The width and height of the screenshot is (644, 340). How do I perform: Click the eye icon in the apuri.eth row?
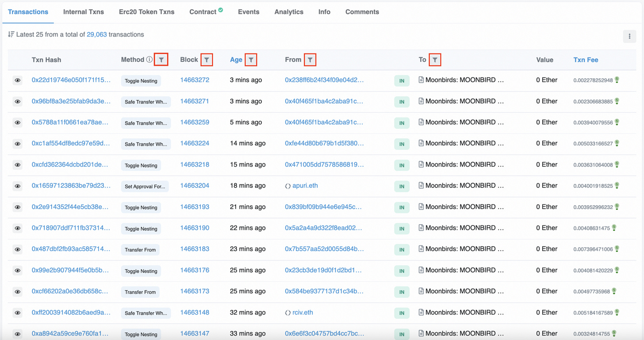coord(18,186)
